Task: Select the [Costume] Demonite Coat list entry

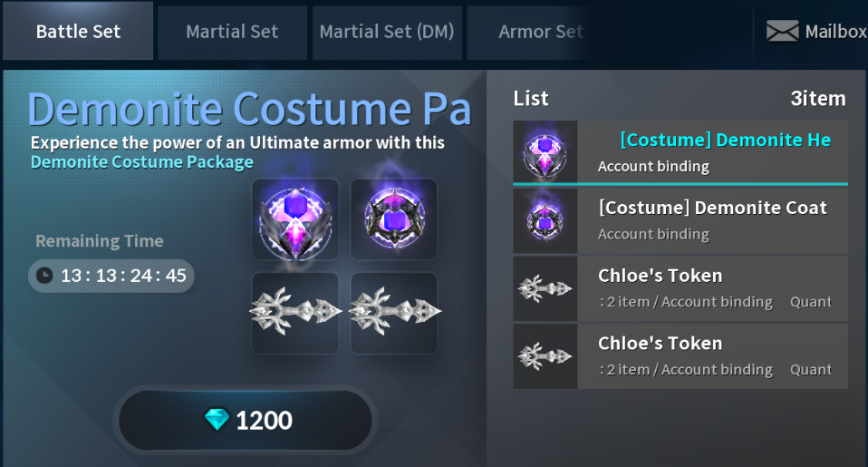Action: [x=712, y=219]
